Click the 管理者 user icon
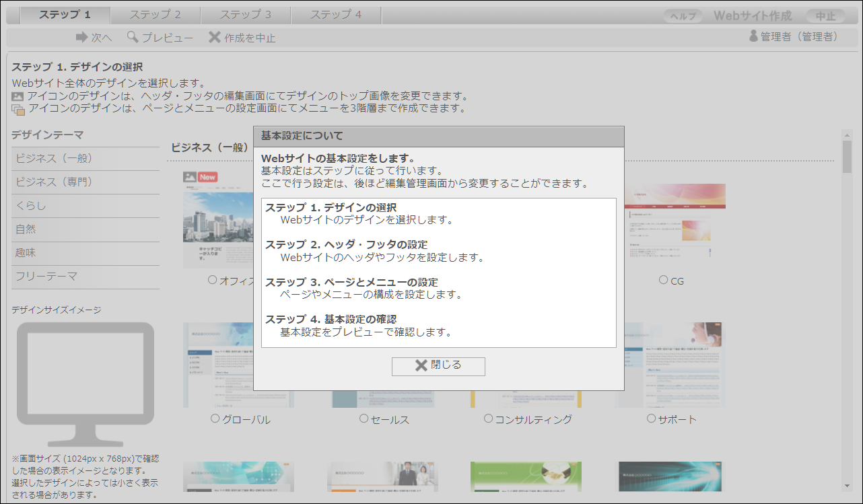 753,36
